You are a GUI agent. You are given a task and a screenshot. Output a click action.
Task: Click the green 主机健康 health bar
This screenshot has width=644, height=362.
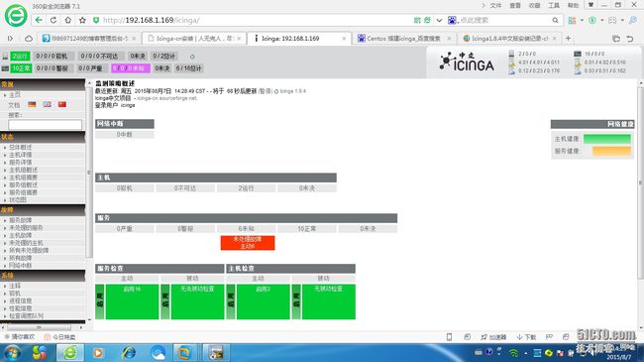coord(607,139)
